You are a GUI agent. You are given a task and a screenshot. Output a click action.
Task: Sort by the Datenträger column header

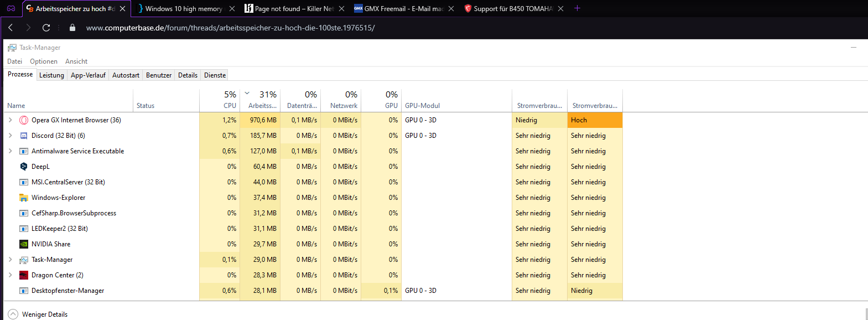point(300,101)
